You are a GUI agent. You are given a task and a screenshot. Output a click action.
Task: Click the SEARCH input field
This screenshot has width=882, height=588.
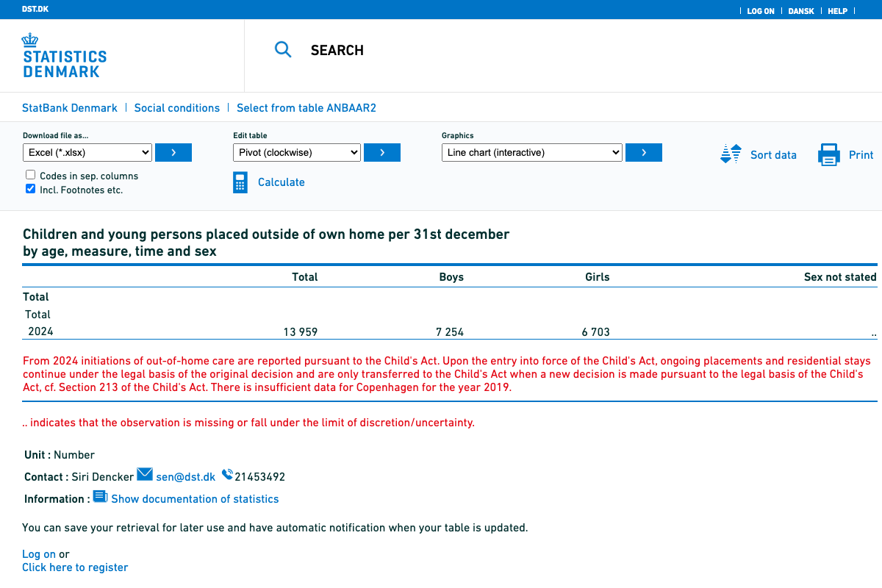coord(514,50)
